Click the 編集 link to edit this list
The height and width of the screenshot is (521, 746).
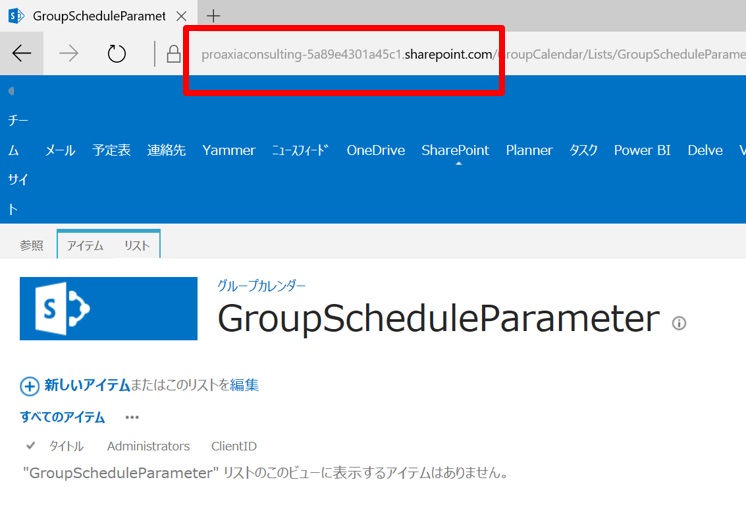244,385
